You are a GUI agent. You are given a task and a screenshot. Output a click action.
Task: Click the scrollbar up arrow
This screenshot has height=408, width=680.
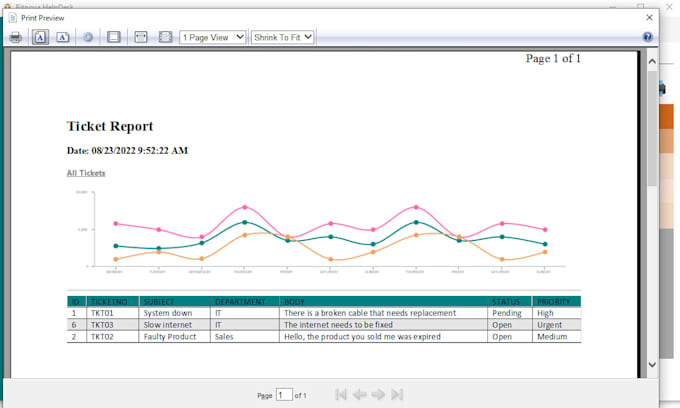[x=652, y=61]
